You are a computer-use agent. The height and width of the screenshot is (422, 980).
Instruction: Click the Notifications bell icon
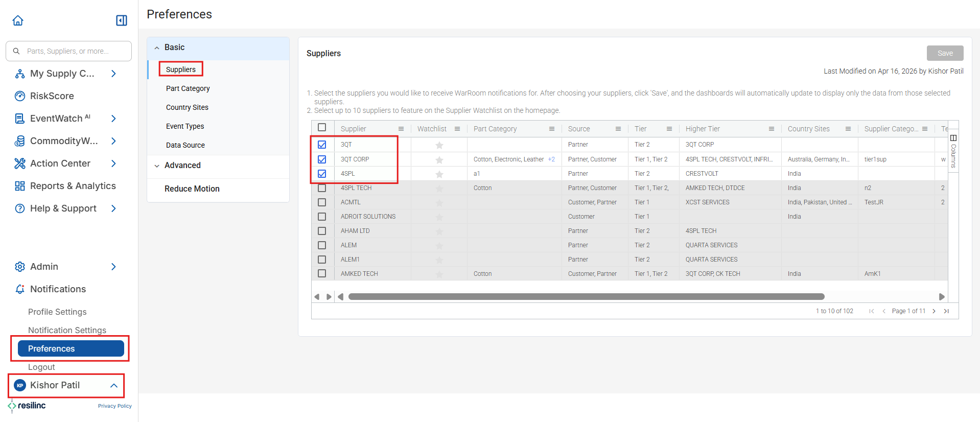coord(20,289)
